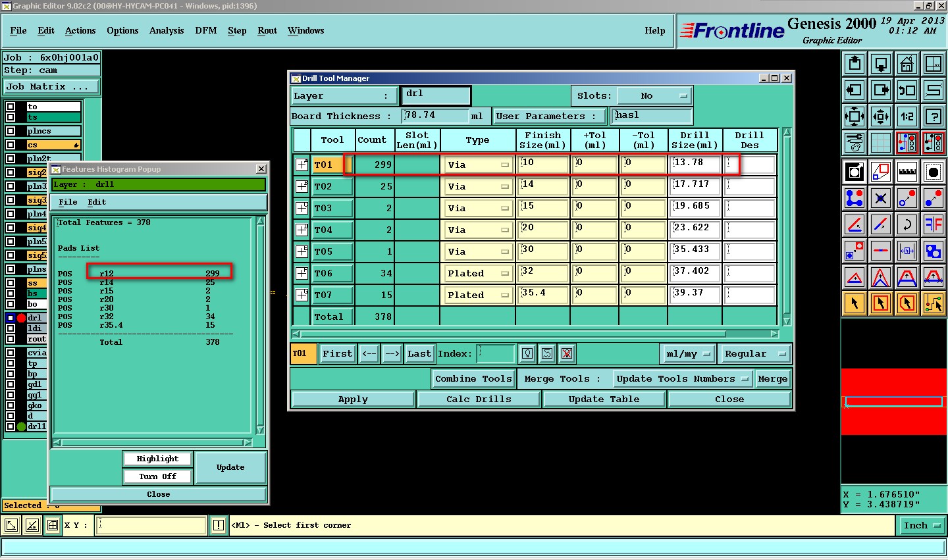Image resolution: width=948 pixels, height=560 pixels.
Task: Toggle the checkbox for layer 'gko'
Action: (x=11, y=405)
